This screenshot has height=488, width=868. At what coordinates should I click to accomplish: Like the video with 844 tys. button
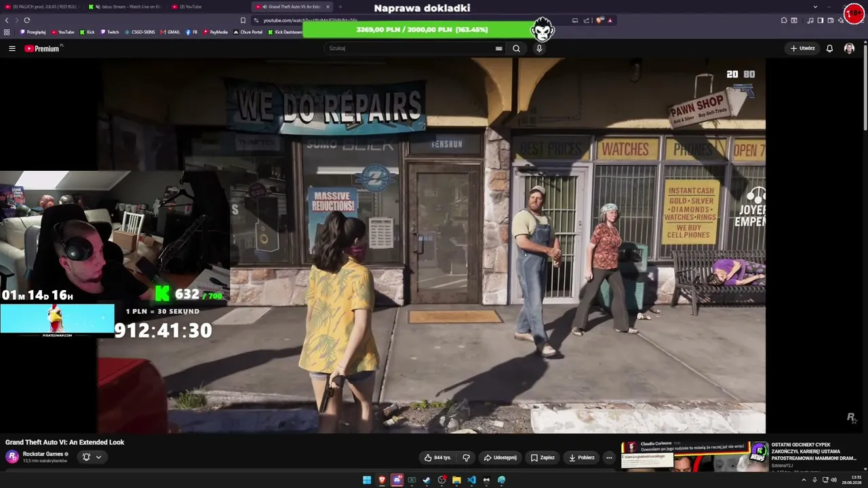point(437,457)
